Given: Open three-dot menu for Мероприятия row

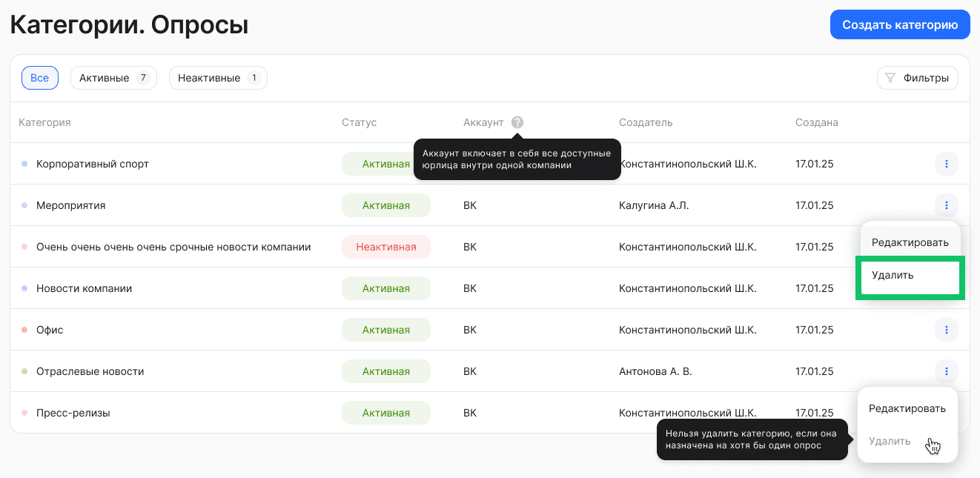Looking at the screenshot, I should point(946,205).
